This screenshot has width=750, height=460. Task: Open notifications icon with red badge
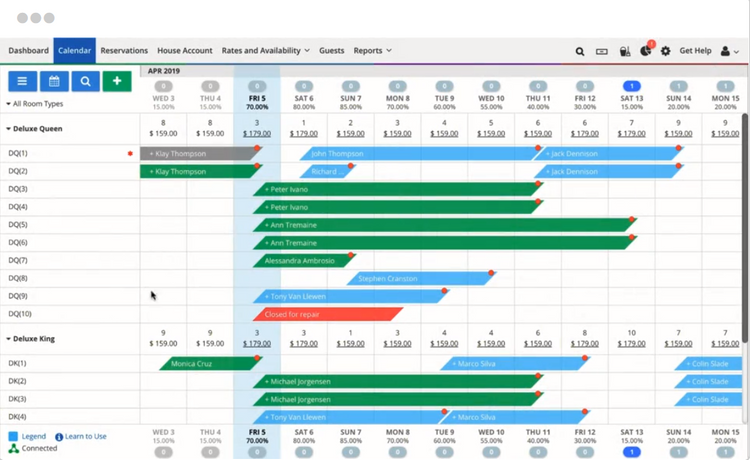646,50
